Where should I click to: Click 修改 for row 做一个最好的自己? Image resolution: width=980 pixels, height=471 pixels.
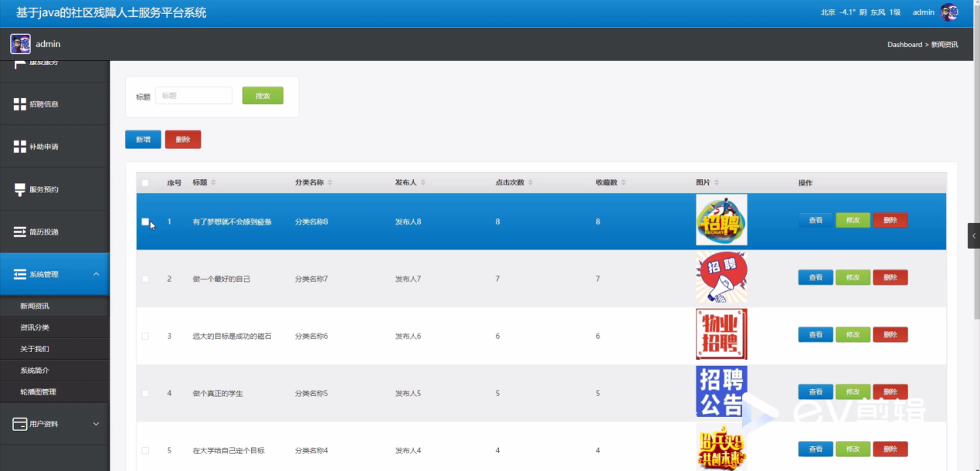[853, 277]
